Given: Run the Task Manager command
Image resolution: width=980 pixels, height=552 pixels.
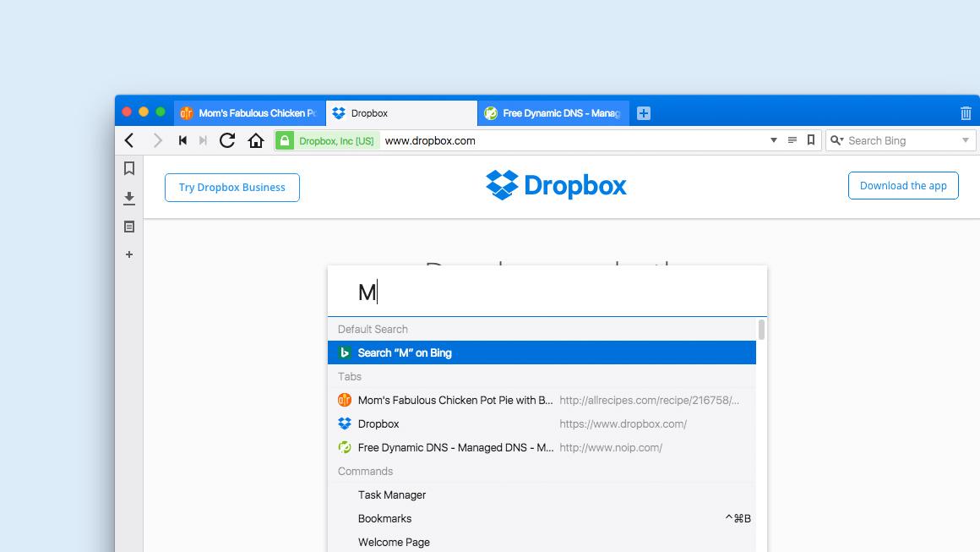Looking at the screenshot, I should (542, 495).
